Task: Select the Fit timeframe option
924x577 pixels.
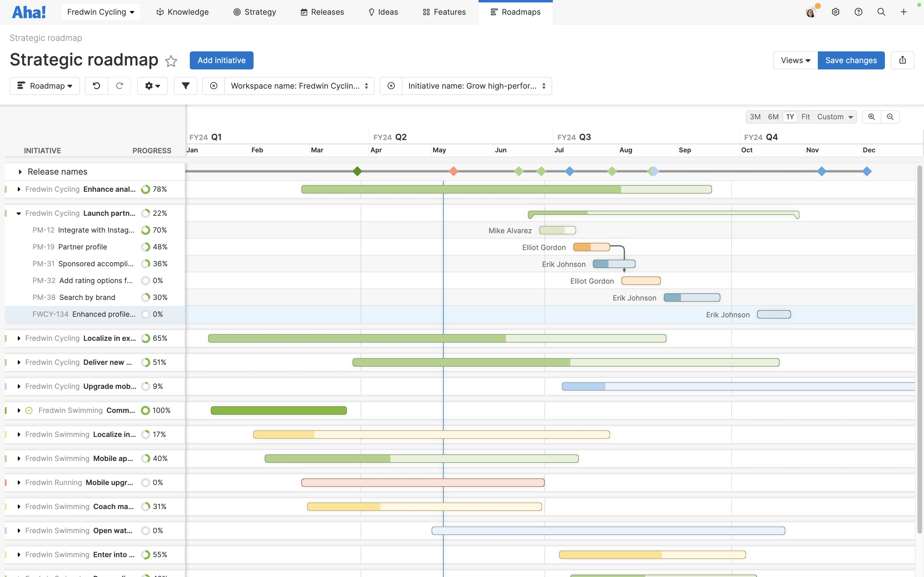Action: (805, 117)
